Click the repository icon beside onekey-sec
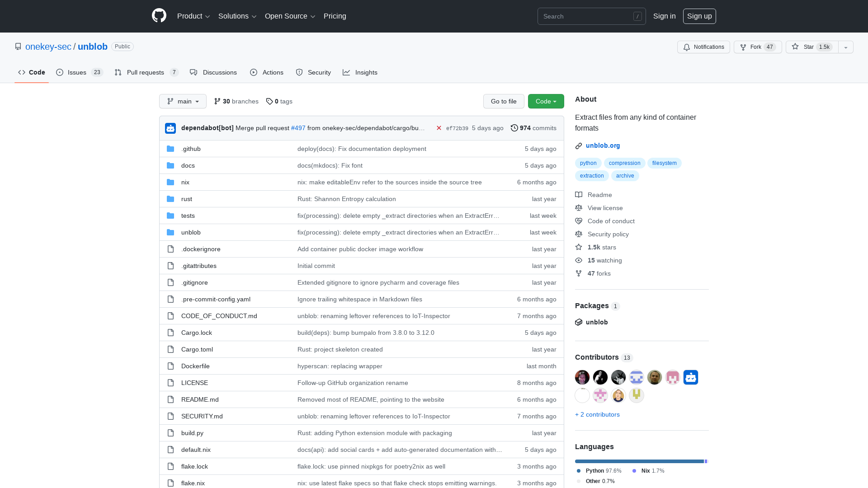Viewport: 868px width, 488px height. pos(18,47)
